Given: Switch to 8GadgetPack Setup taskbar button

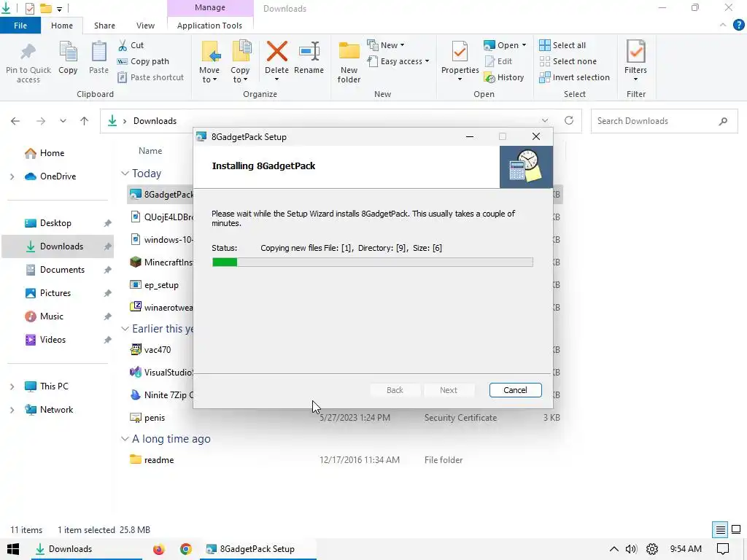Looking at the screenshot, I should 257,549.
